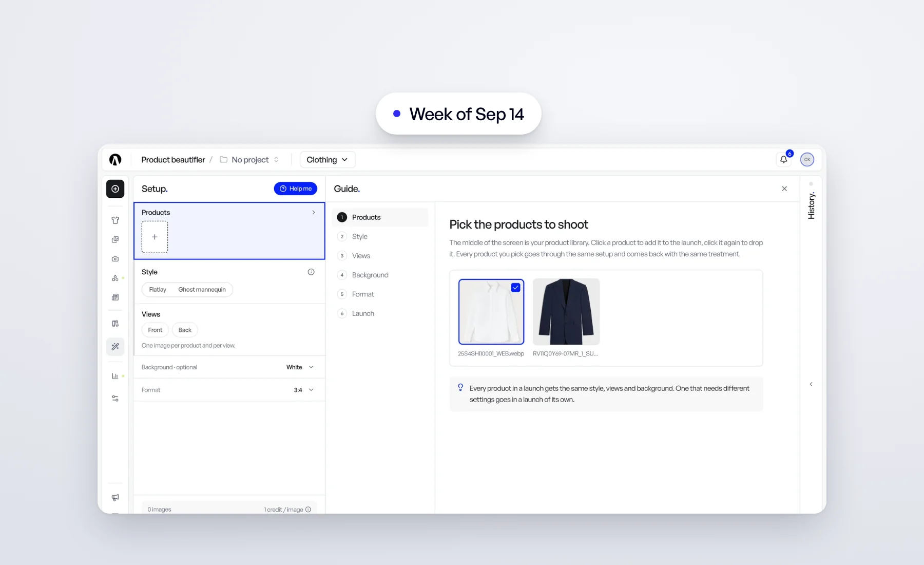Image resolution: width=924 pixels, height=565 pixels.
Task: Open the books library icon in sidebar
Action: click(x=115, y=324)
